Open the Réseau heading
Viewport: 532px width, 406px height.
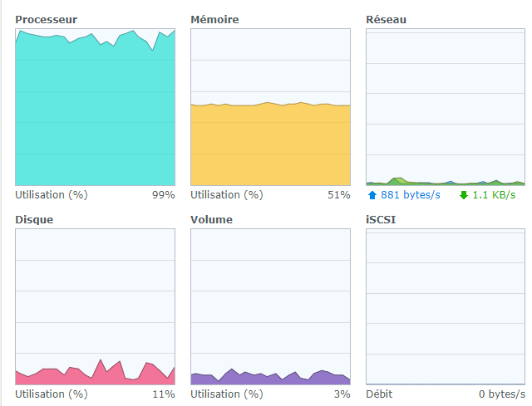387,18
